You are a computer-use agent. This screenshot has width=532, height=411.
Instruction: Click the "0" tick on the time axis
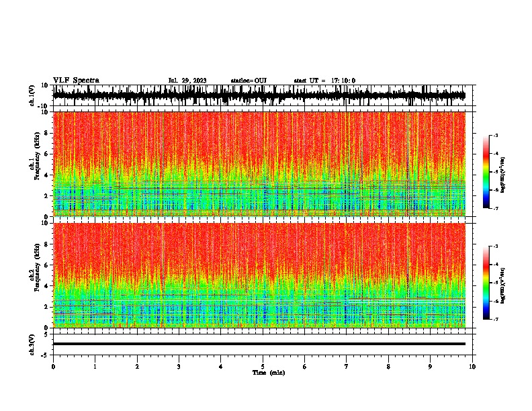click(x=53, y=367)
